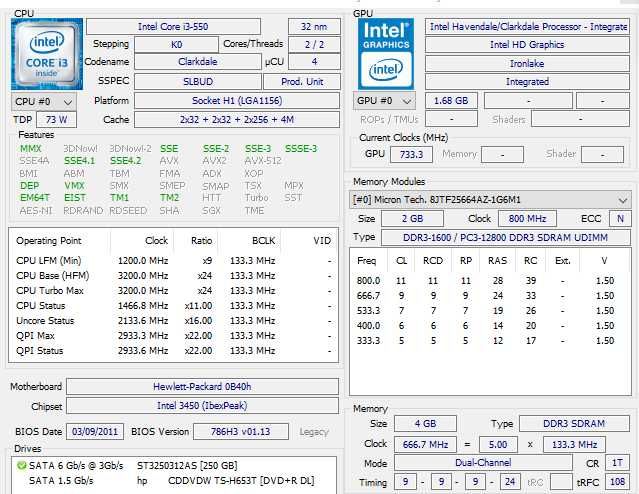This screenshot has height=494, width=639.
Task: Click the BCLK column header
Action: point(263,241)
